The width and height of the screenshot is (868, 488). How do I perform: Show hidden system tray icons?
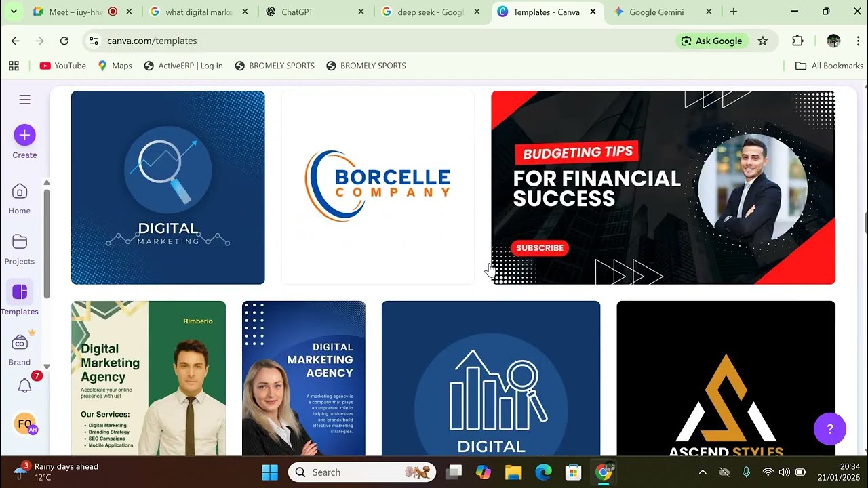[703, 472]
